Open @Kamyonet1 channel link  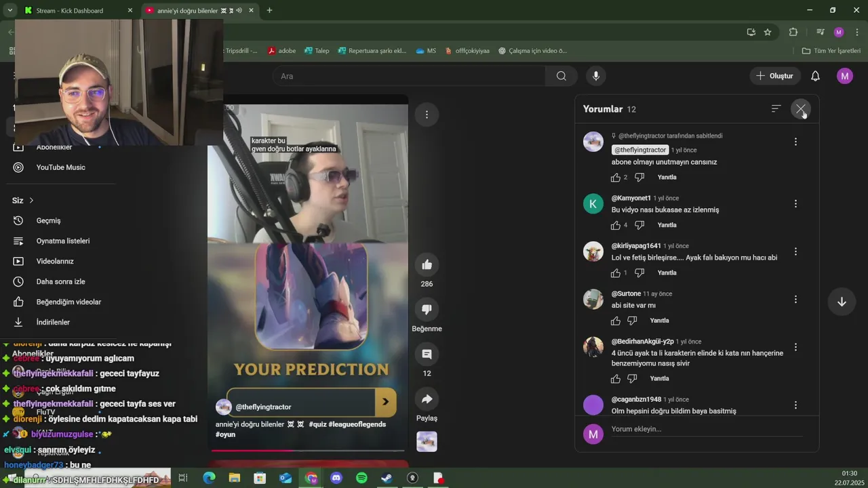coord(631,198)
